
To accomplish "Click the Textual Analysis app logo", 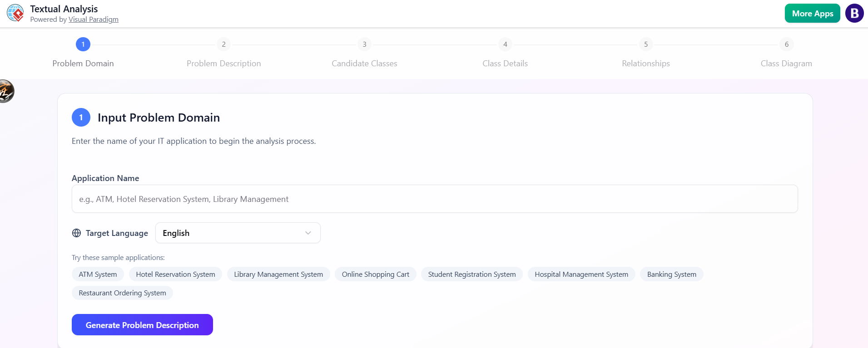I will click(15, 13).
